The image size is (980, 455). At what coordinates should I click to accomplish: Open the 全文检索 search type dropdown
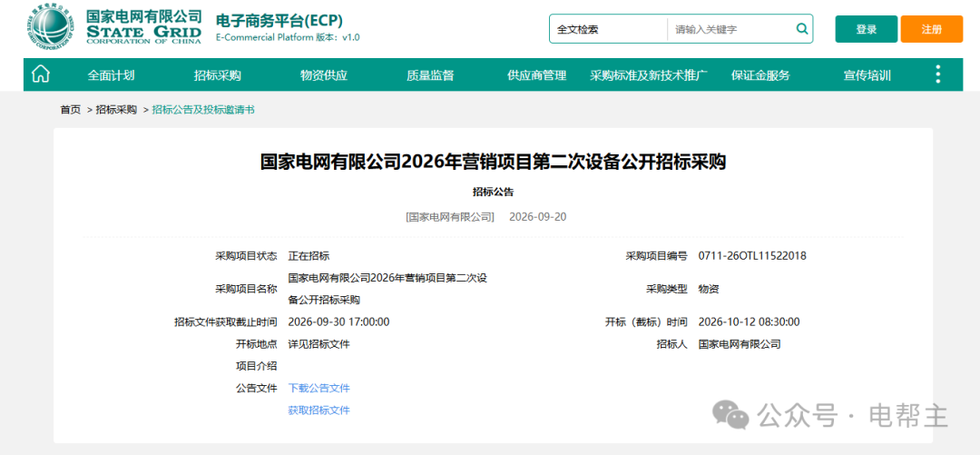click(608, 29)
